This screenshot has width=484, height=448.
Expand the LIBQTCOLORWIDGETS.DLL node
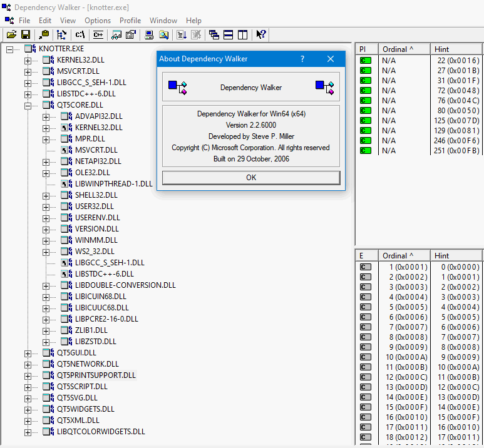28,432
